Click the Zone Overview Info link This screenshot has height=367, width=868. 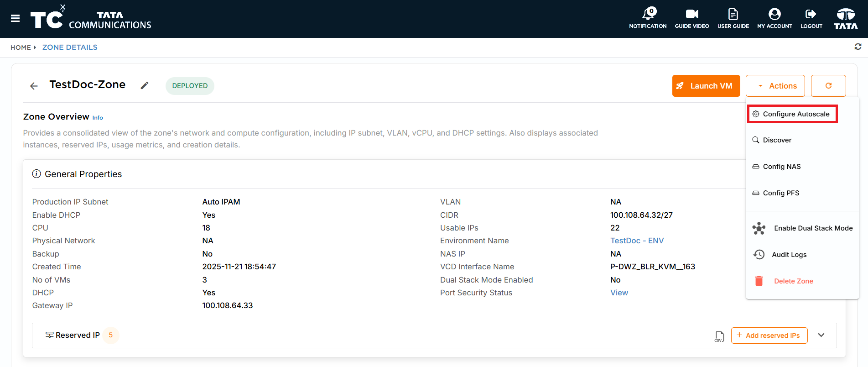pos(98,118)
